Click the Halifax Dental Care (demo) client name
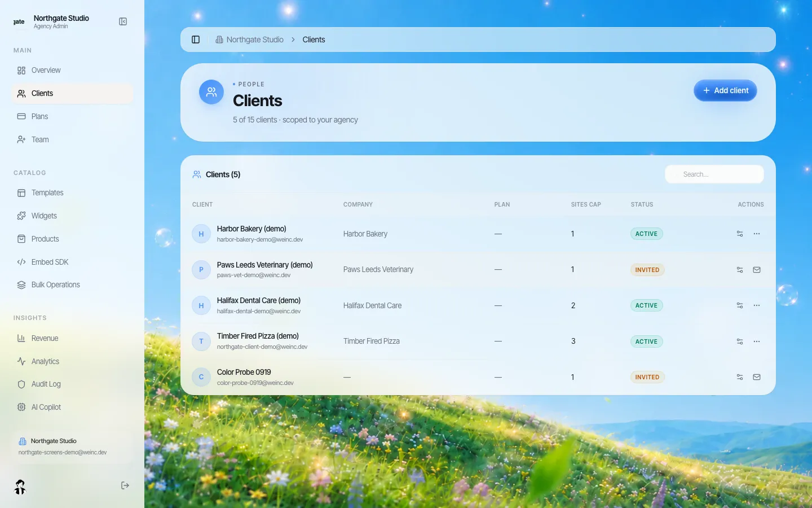Viewport: 812px width, 508px height. (x=259, y=300)
